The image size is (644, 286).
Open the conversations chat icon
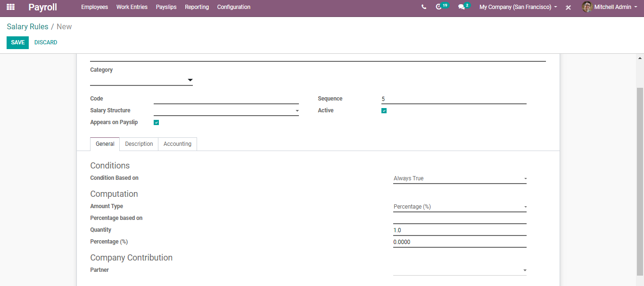coord(461,7)
